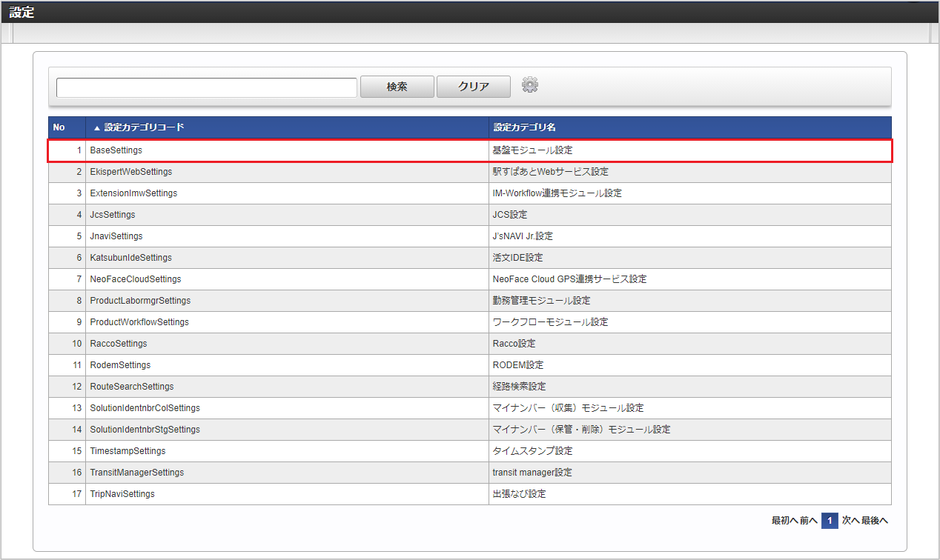Screen dimensions: 940x560
Task: Open the TransitManagerSettings category
Action: [470, 473]
